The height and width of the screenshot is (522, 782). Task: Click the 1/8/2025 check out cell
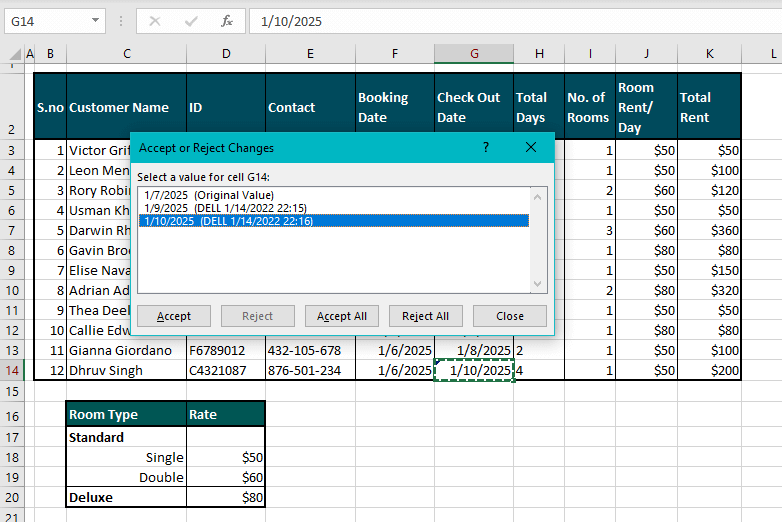(474, 350)
